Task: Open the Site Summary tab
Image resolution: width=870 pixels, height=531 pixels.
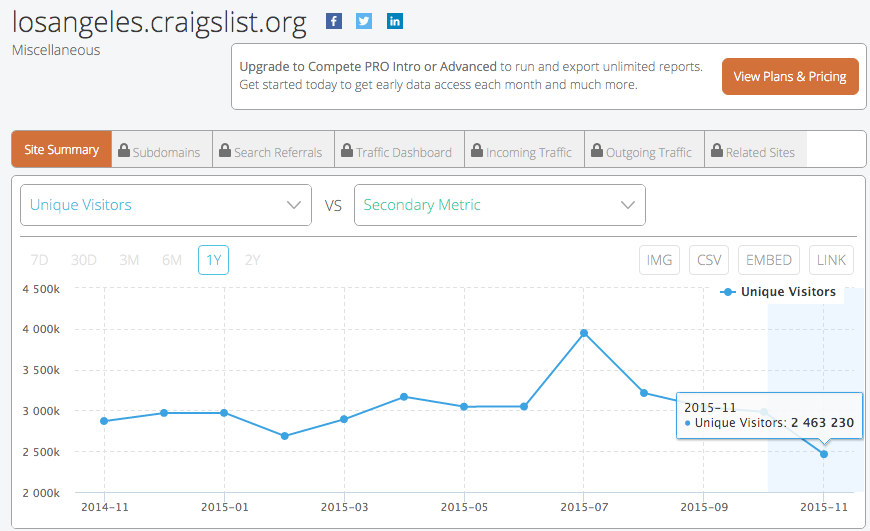Action: (x=62, y=149)
